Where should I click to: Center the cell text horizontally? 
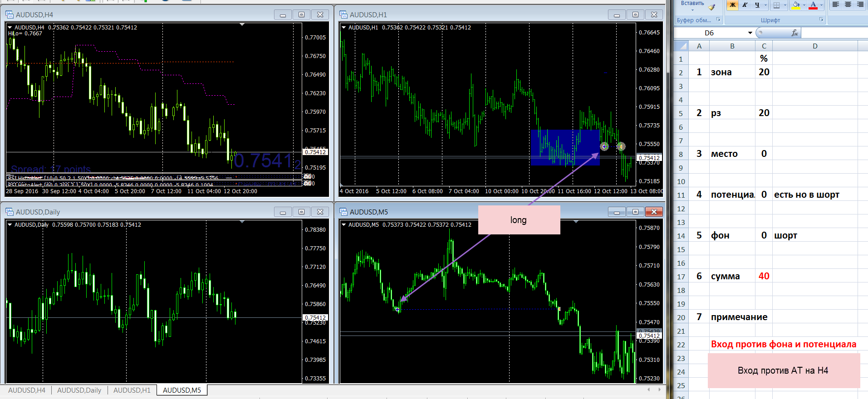tap(848, 5)
